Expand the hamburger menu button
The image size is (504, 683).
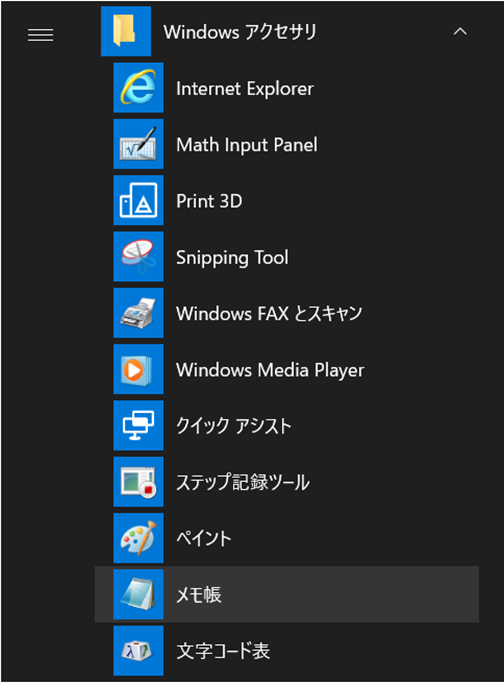click(x=41, y=35)
